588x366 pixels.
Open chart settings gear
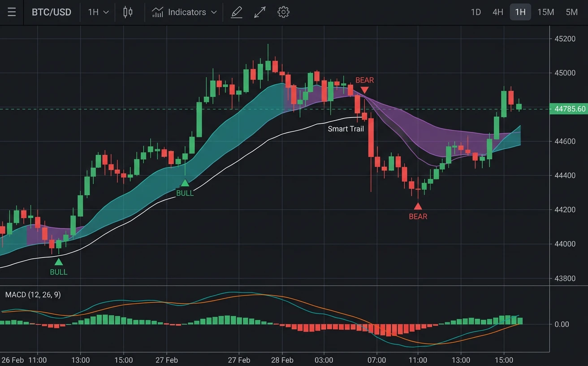click(x=283, y=12)
